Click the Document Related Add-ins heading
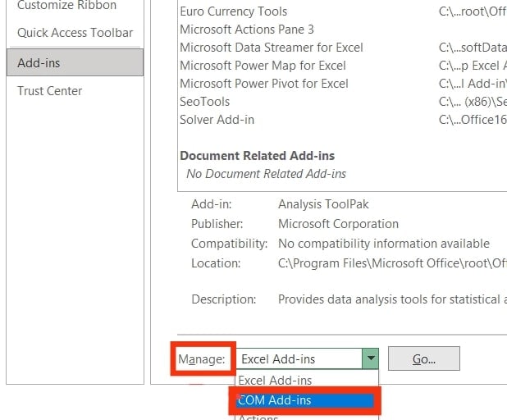The image size is (507, 420). [x=258, y=156]
